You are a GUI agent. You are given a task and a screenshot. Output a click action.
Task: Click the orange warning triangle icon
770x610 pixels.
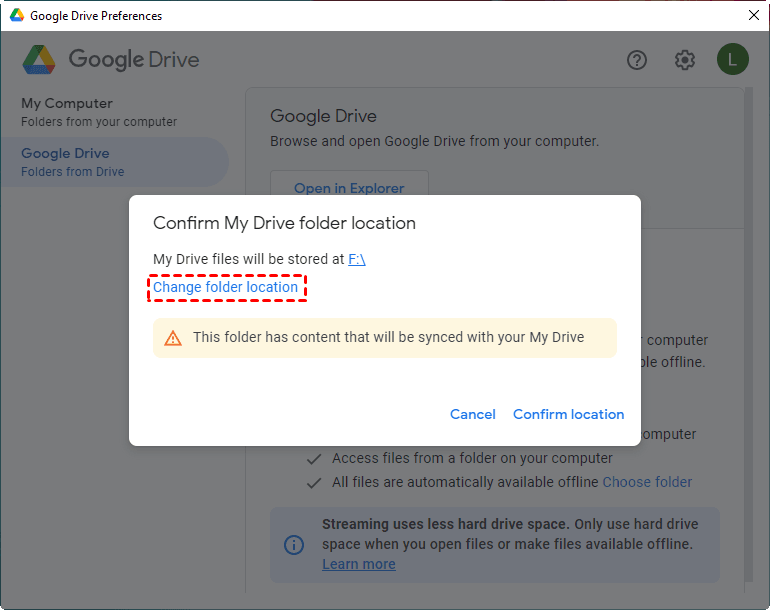[x=173, y=338]
